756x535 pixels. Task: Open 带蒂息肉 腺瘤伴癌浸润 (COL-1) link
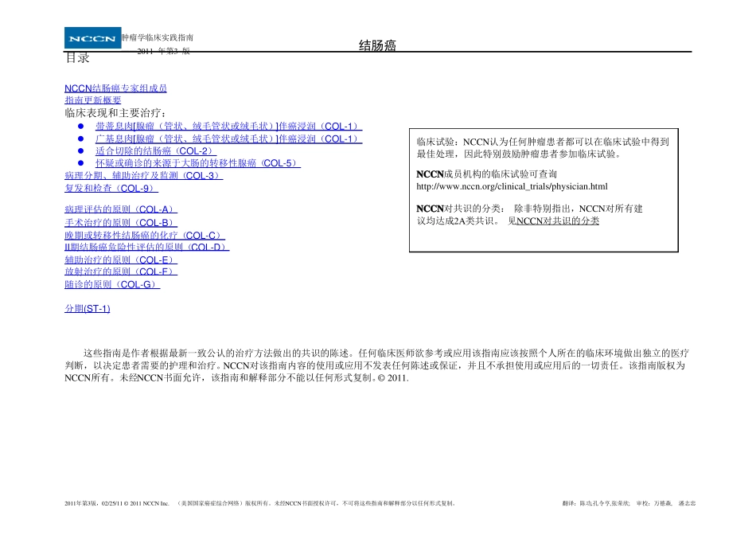(228, 127)
